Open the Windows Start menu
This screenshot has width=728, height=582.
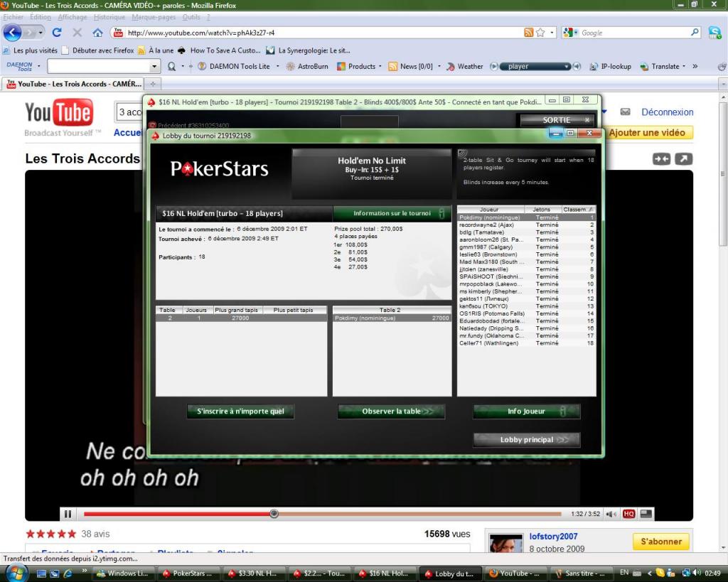click(16, 573)
